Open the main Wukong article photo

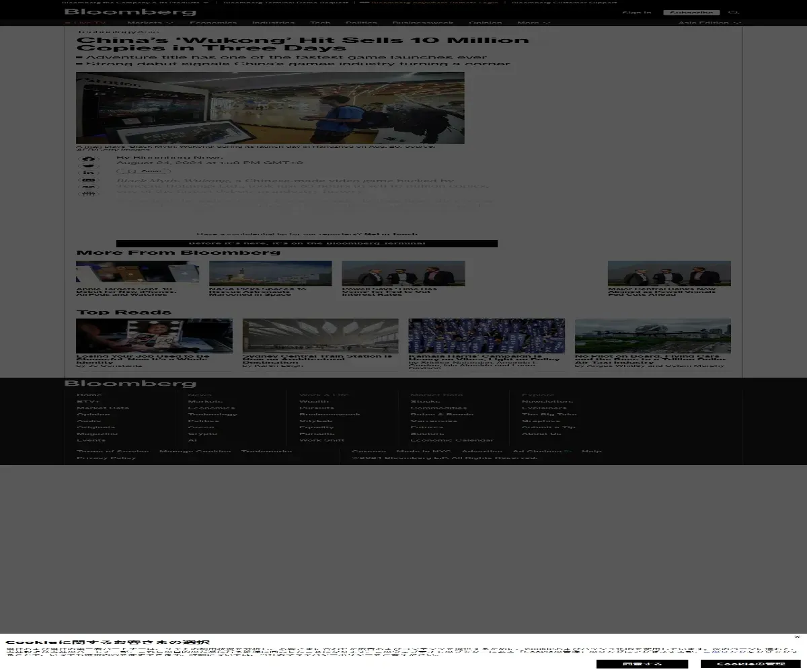[270, 108]
